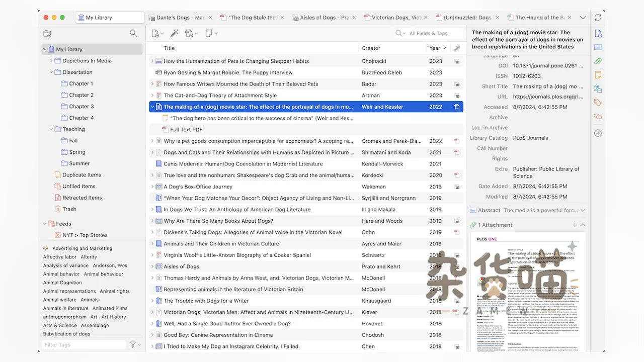644x362 pixels.
Task: Open the Victorian Dogs tab
Action: (x=396, y=18)
